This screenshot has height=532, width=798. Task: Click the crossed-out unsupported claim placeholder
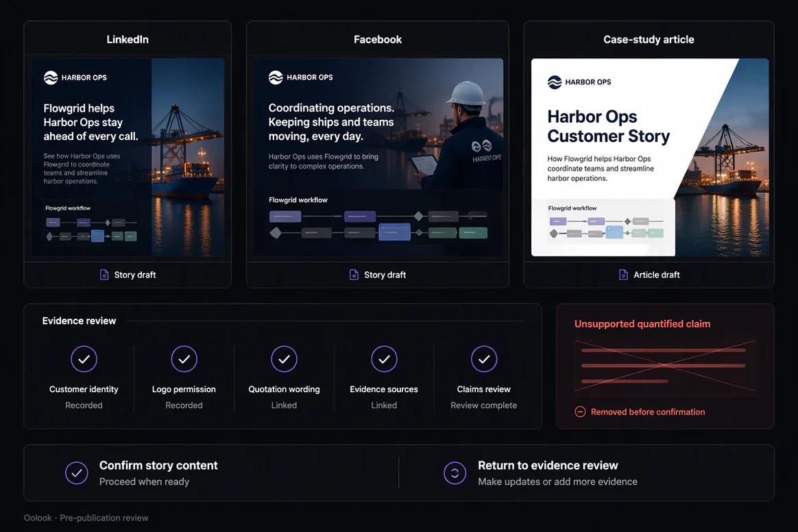(x=665, y=365)
